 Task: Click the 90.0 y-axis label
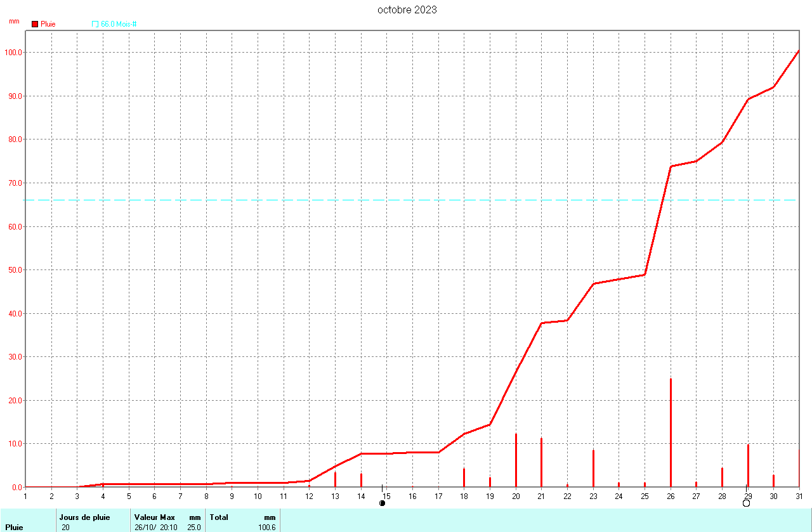pyautogui.click(x=15, y=96)
